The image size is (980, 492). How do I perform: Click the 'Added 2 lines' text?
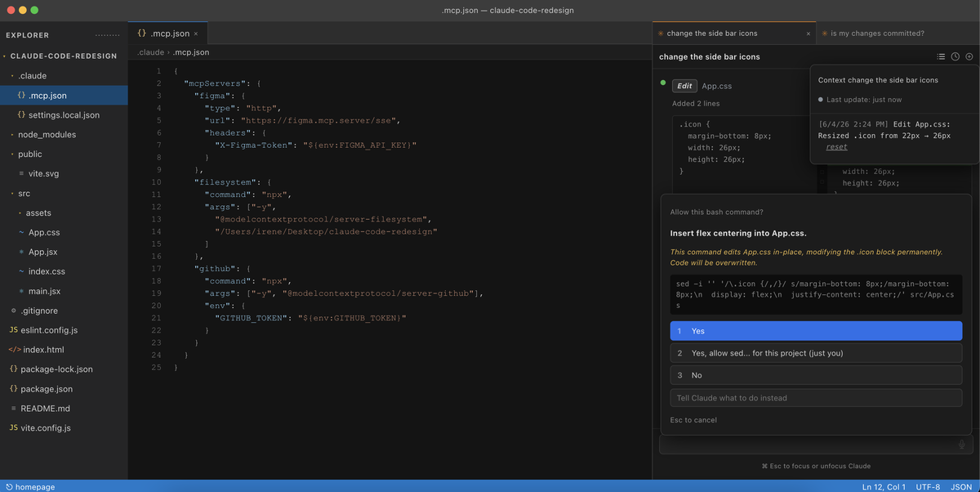(x=696, y=104)
